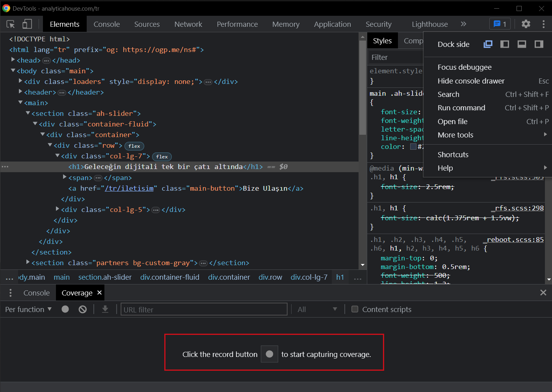Choose Run command menu entry
Screen dimensions: 552x392
488,108
